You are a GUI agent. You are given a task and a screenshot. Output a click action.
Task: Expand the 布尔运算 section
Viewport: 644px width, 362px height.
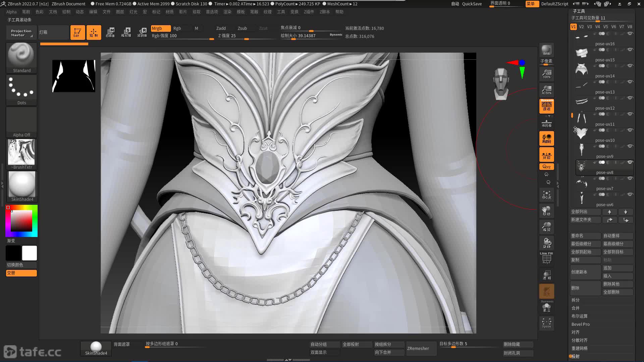(579, 316)
